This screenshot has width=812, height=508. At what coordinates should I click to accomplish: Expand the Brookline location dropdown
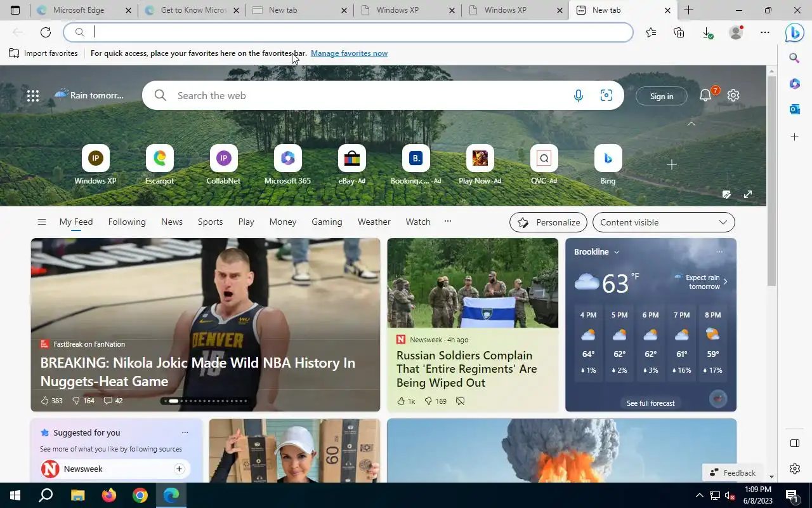click(x=617, y=252)
